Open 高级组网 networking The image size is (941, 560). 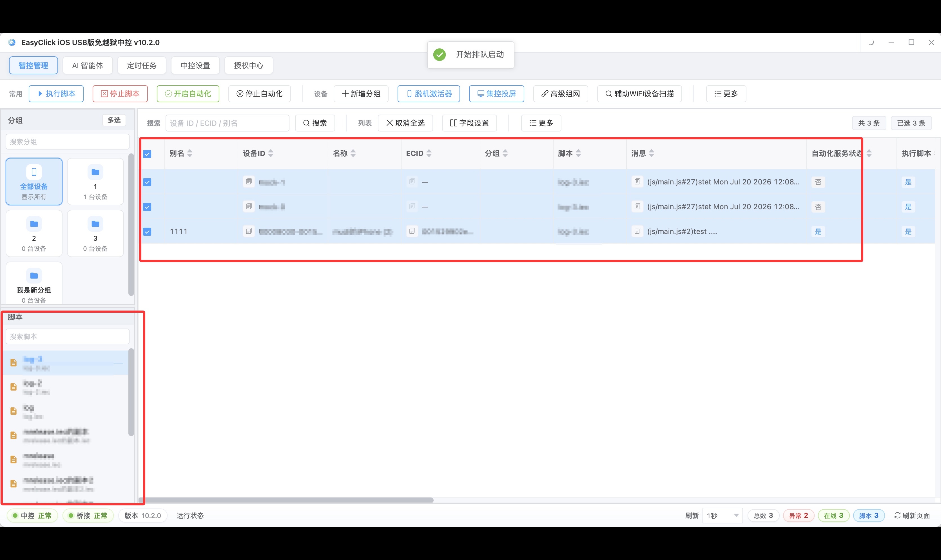tap(561, 93)
